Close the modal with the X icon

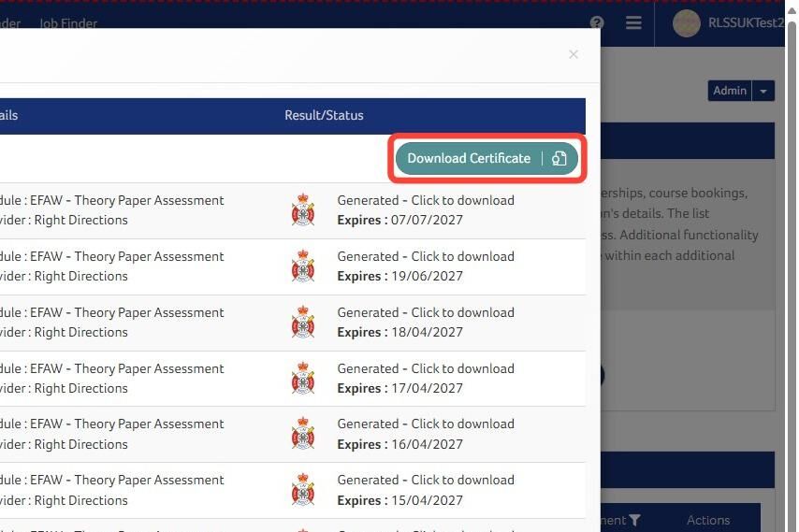tap(574, 54)
